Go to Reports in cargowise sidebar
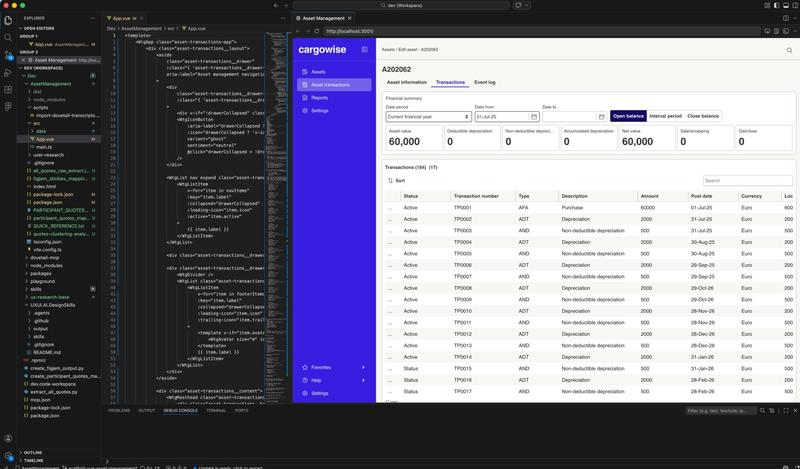This screenshot has width=800, height=469. pyautogui.click(x=319, y=98)
